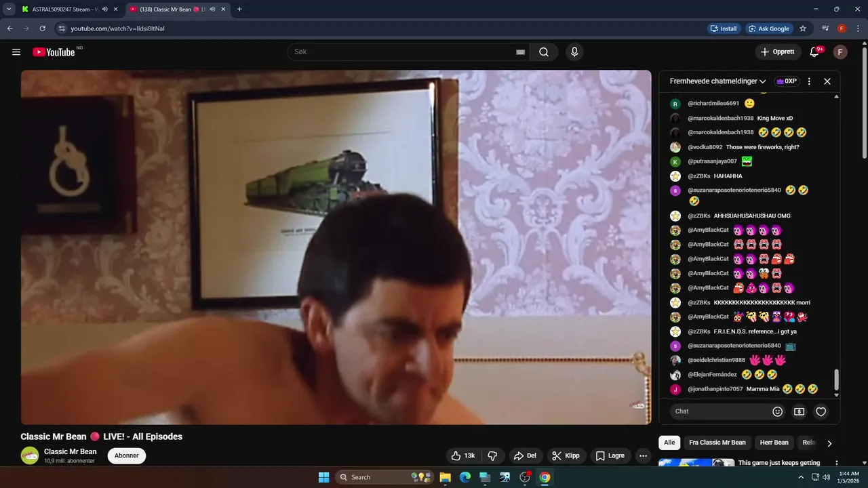Start voice search with the microphone
This screenshot has height=488, width=868.
(574, 52)
